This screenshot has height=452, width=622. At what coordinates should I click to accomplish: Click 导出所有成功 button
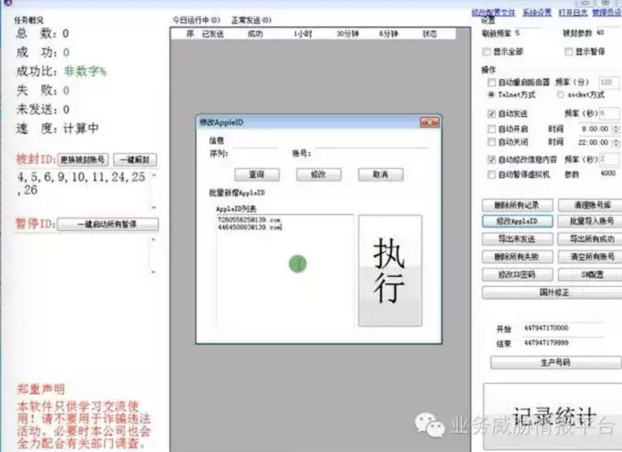point(590,239)
